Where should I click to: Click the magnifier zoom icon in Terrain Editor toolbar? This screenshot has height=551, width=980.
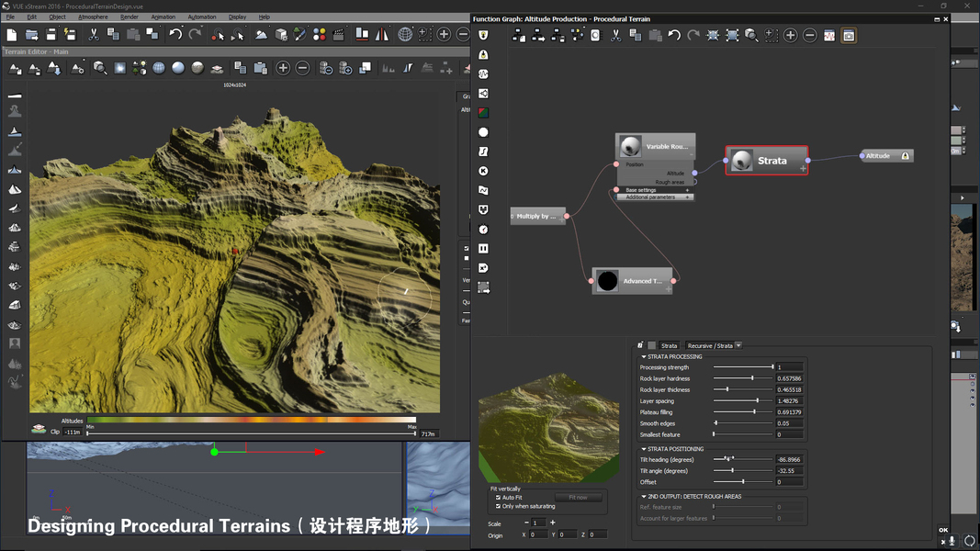click(99, 68)
